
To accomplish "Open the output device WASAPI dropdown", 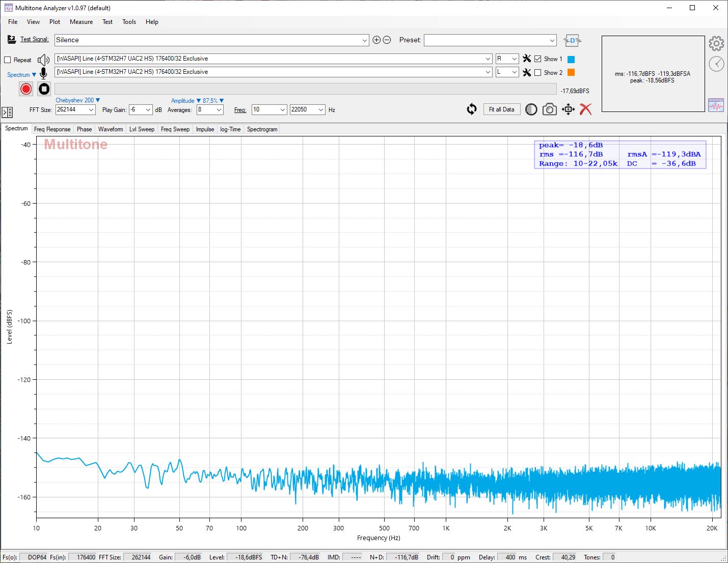I will (274, 59).
